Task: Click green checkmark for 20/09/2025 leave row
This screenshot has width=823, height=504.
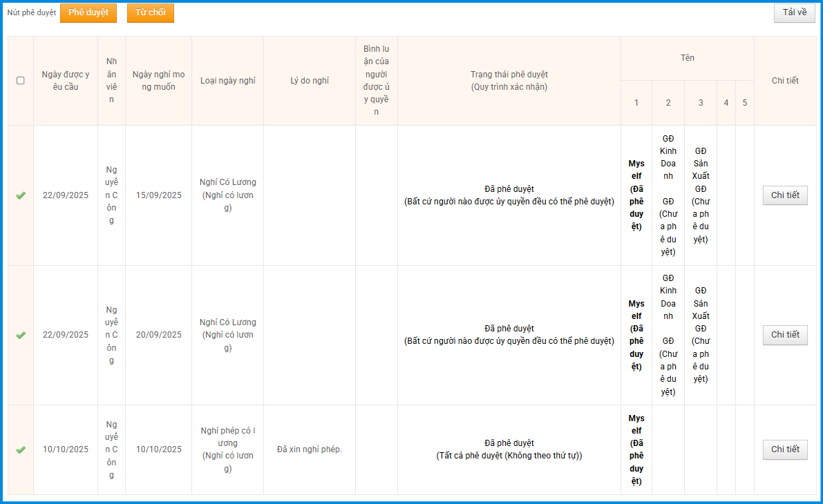Action: click(21, 335)
